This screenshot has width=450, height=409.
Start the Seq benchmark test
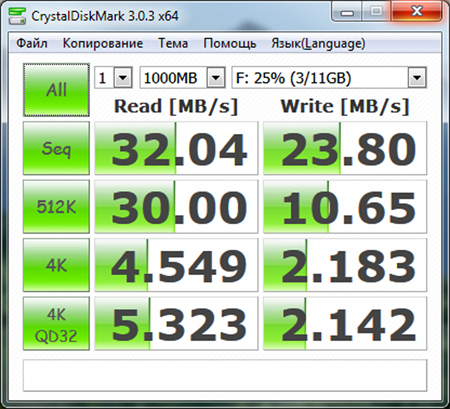[56, 148]
